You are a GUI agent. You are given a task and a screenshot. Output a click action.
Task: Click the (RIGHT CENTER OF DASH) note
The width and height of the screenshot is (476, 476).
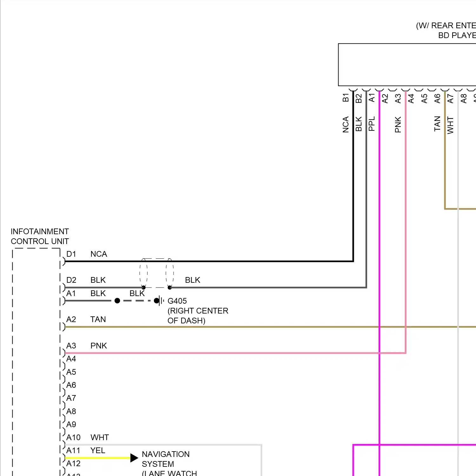click(198, 315)
